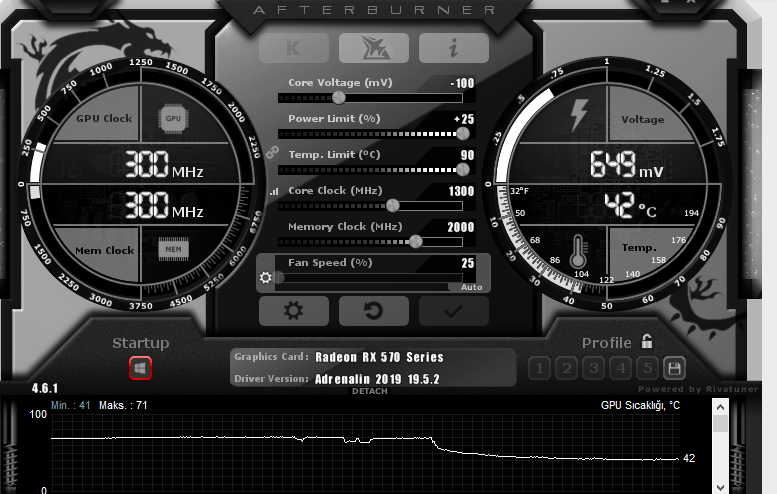The width and height of the screenshot is (777, 494).
Task: Open settings with the gear button
Action: pos(293,311)
